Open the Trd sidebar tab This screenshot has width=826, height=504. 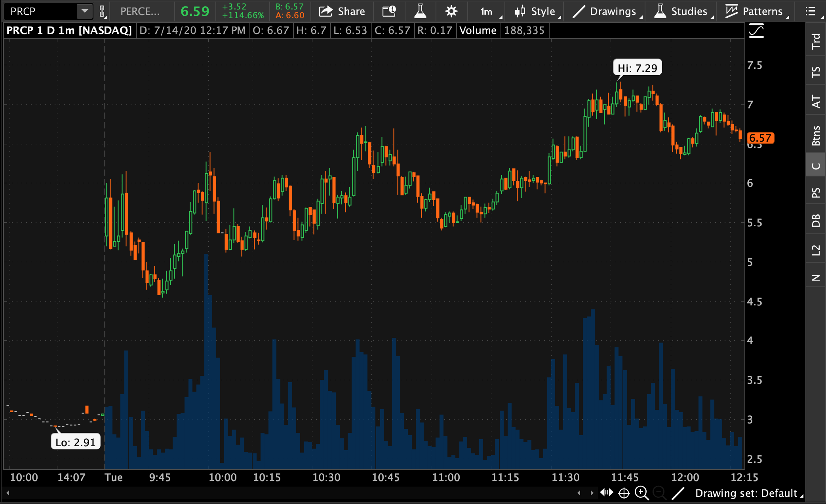pyautogui.click(x=816, y=41)
